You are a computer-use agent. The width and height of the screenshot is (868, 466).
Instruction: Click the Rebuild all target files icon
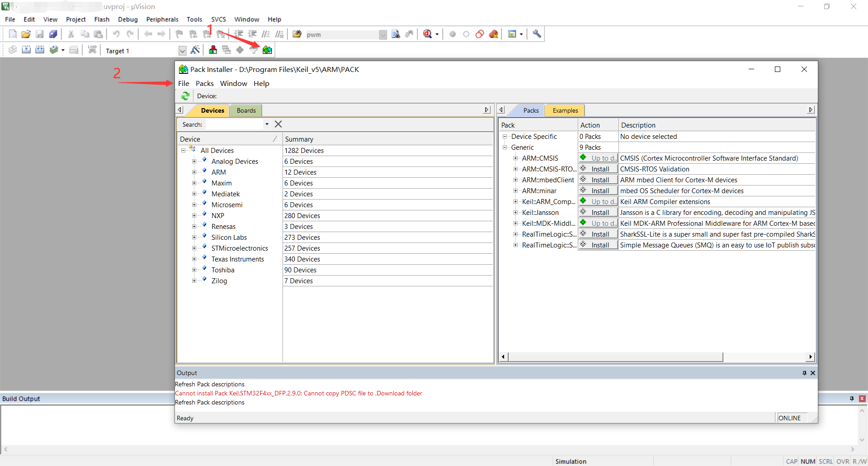coord(40,50)
